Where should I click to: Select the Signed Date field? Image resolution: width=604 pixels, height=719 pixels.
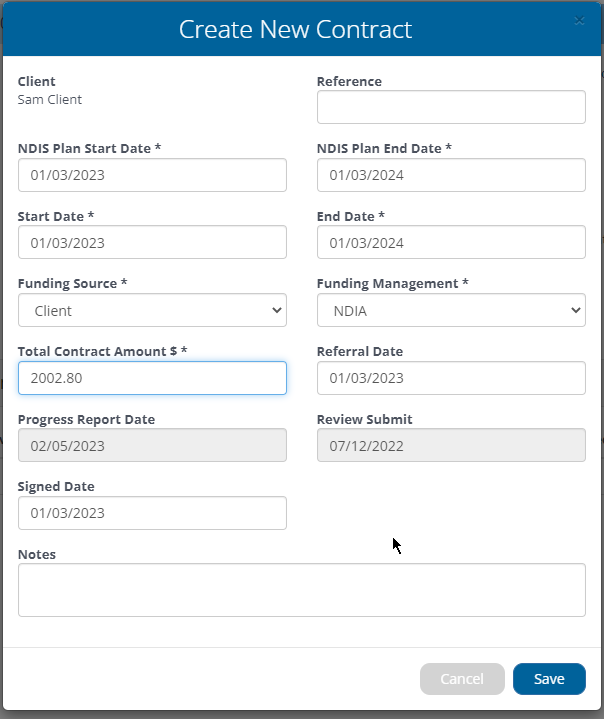(x=152, y=513)
